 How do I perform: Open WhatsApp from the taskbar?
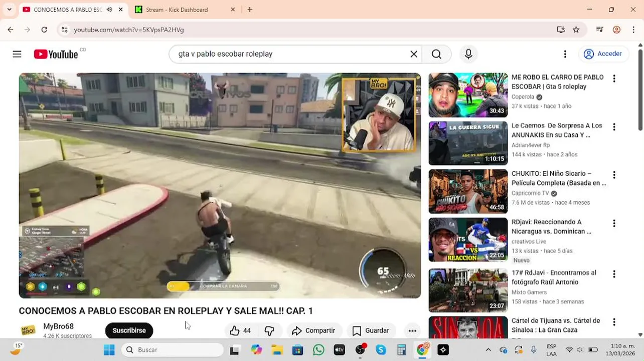coord(318,349)
